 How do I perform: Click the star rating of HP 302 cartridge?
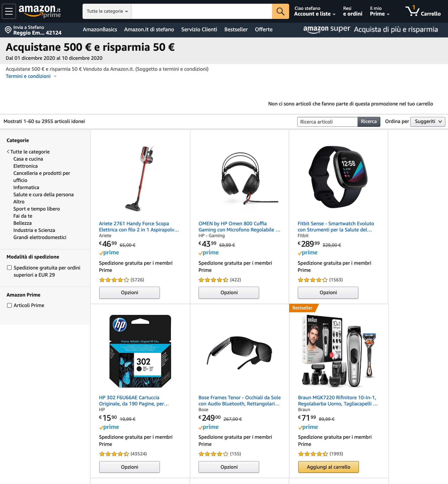[x=114, y=454]
